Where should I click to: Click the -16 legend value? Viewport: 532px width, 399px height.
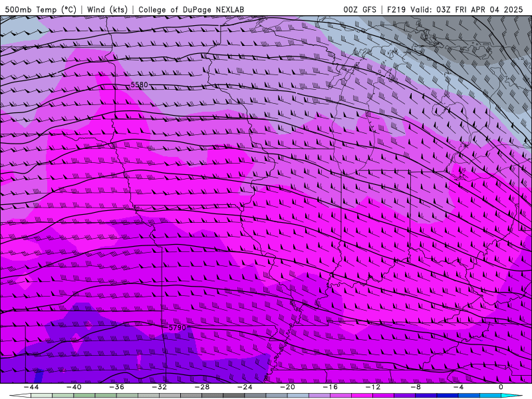click(331, 387)
